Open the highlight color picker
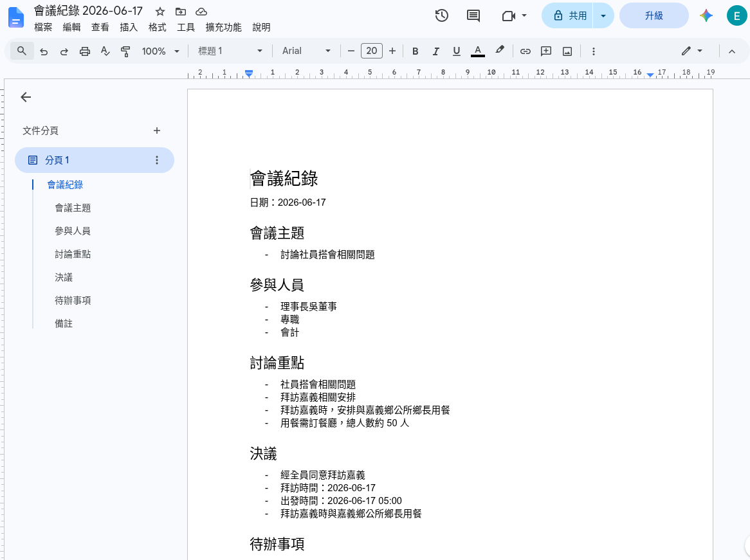750x560 pixels. pyautogui.click(x=499, y=50)
